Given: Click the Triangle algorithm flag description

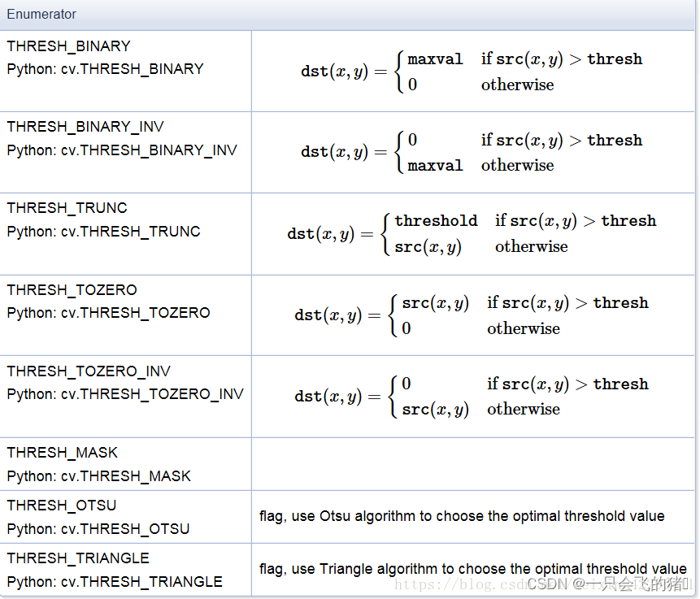Looking at the screenshot, I should tap(473, 569).
